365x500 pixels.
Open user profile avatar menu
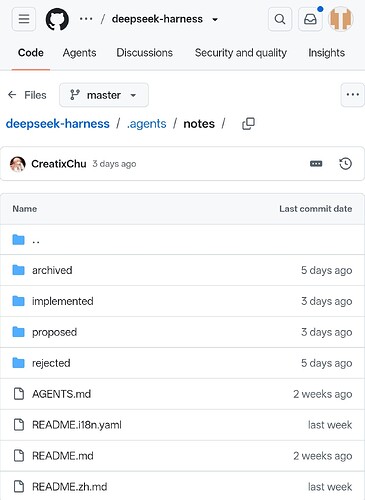pyautogui.click(x=341, y=19)
